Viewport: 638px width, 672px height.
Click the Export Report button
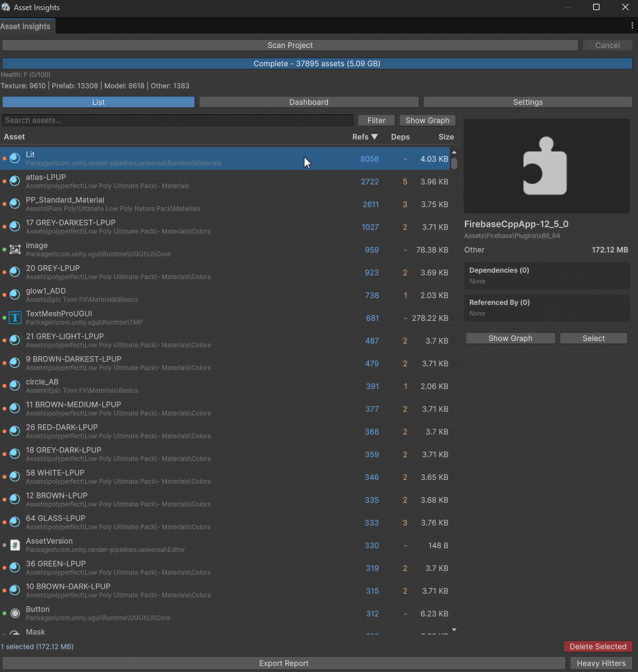(x=284, y=663)
